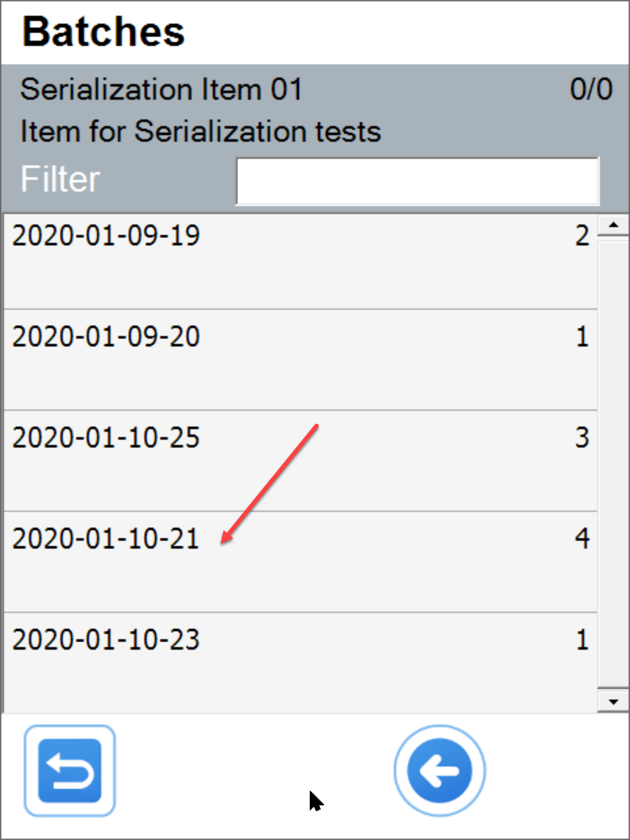Screen dimensions: 630x840
Task: Click the quantity 2 beside 2020-01-09-19
Action: [583, 236]
